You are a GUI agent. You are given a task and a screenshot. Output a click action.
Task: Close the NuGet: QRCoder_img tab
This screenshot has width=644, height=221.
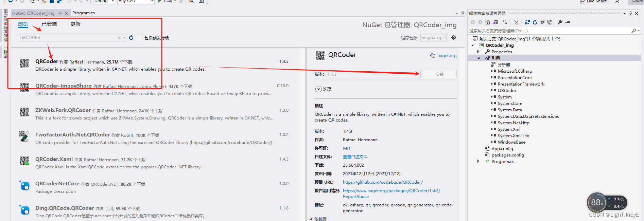67,13
